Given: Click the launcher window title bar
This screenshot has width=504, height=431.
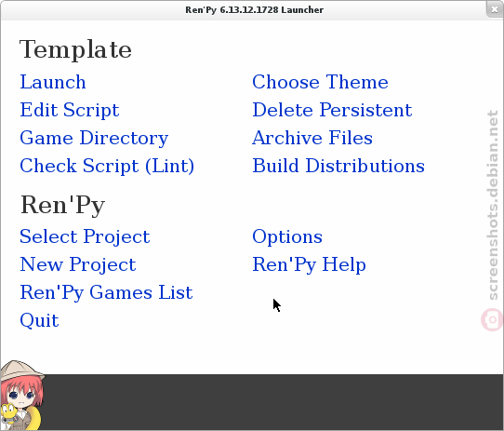Looking at the screenshot, I should [x=252, y=10].
